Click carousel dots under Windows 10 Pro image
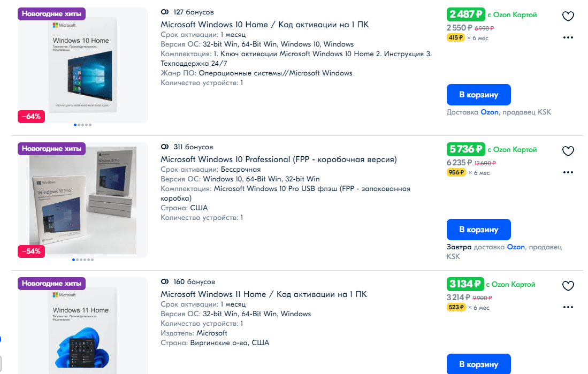 (x=83, y=259)
